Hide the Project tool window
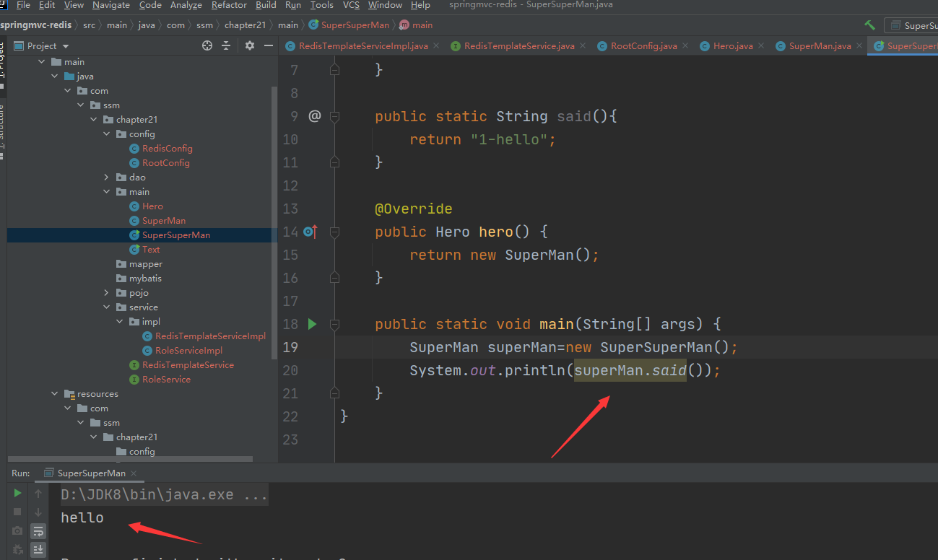This screenshot has width=938, height=560. (x=269, y=45)
